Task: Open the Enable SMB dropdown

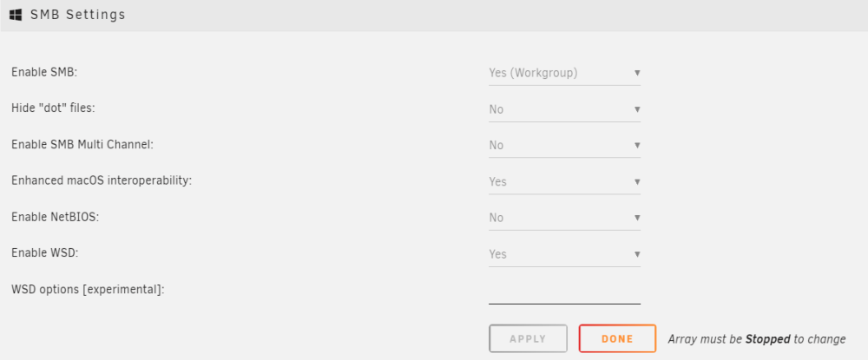Action: (x=564, y=73)
